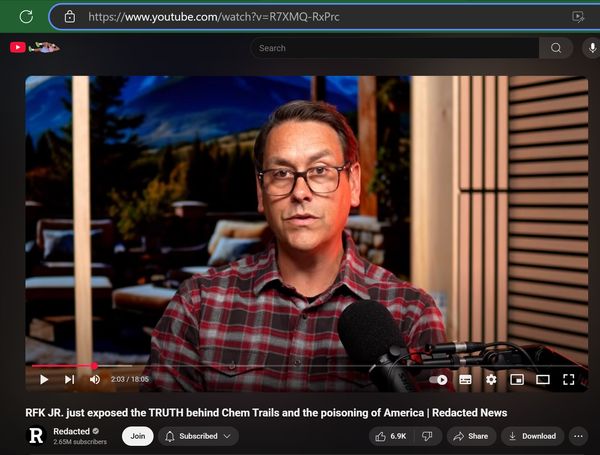Screen dimensions: 600x455
Task: Switch to miniplayer mode
Action: (x=517, y=380)
